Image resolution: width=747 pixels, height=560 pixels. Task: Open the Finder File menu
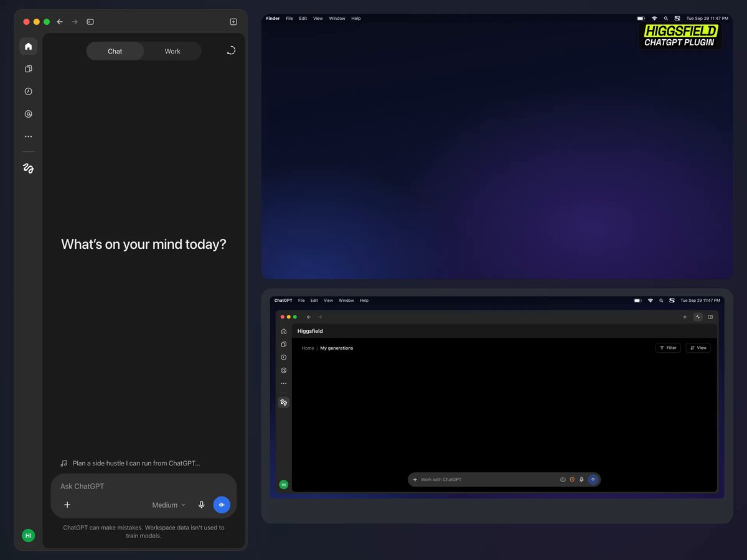pos(289,19)
